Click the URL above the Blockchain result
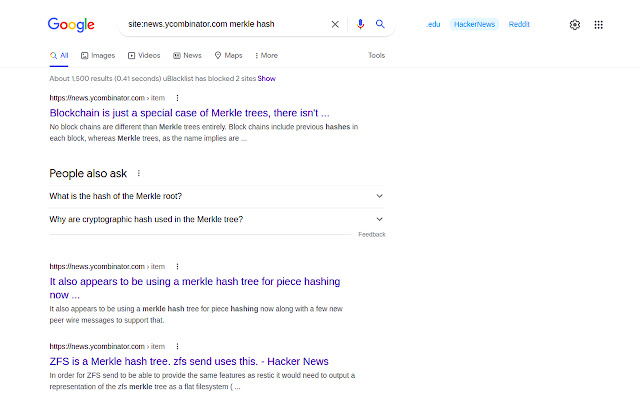This screenshot has width=640, height=400. click(x=107, y=98)
